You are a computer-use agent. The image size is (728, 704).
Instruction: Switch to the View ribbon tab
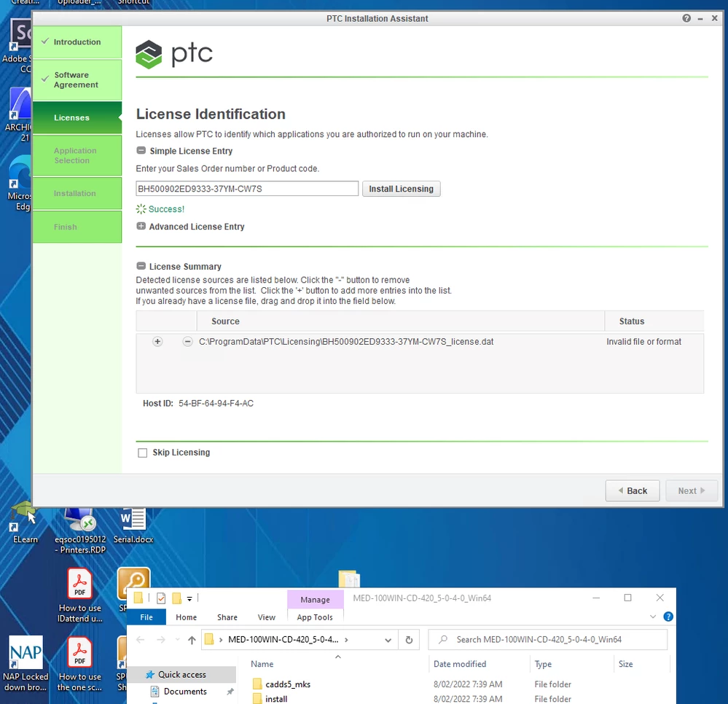click(266, 617)
